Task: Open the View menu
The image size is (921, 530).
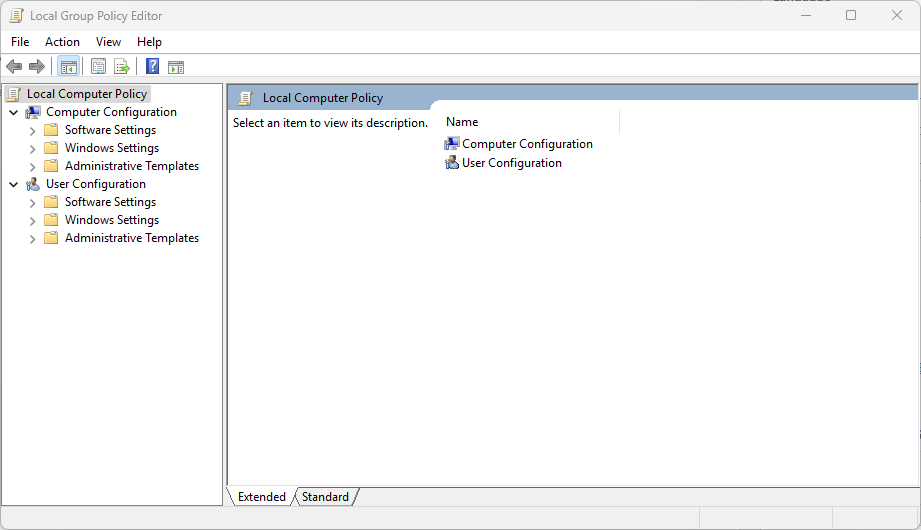Action: pyautogui.click(x=108, y=42)
